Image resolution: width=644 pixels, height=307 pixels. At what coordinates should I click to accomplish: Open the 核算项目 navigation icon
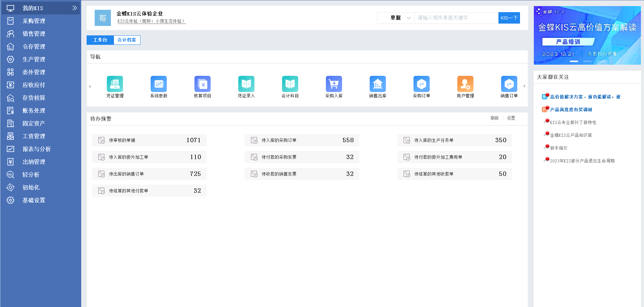[x=203, y=84]
